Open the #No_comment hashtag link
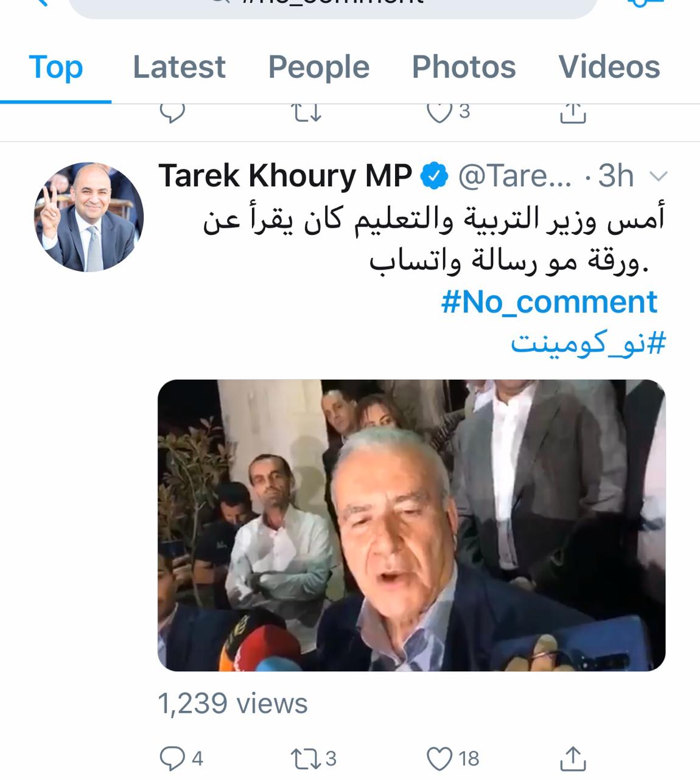700x779 pixels. tap(549, 302)
